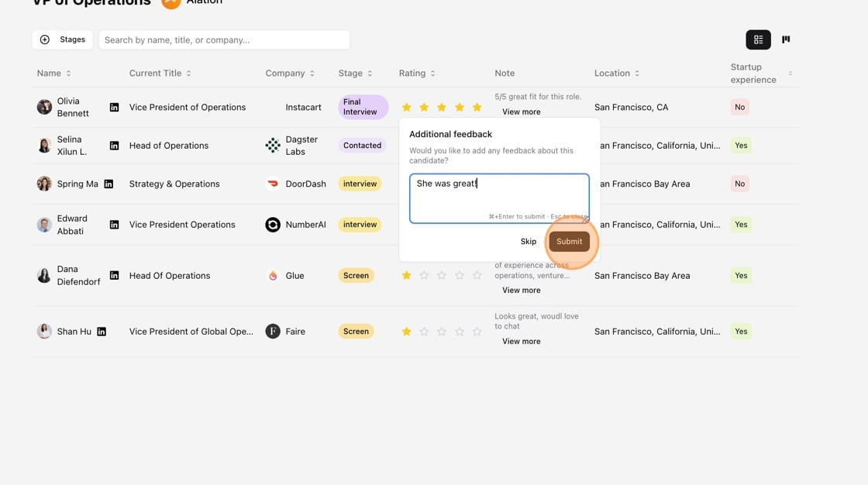Viewport: 868px width, 485px height.
Task: Click the NumberAI company logo
Action: [273, 225]
